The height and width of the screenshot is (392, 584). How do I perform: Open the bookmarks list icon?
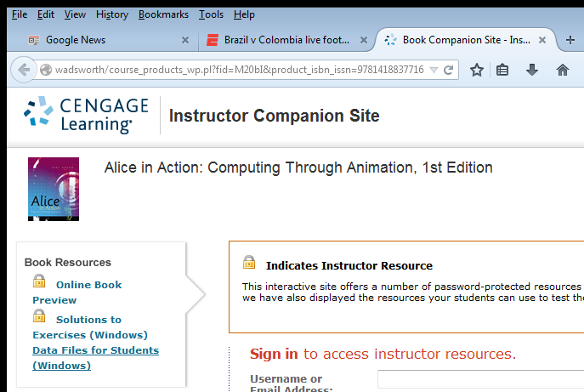coord(503,70)
